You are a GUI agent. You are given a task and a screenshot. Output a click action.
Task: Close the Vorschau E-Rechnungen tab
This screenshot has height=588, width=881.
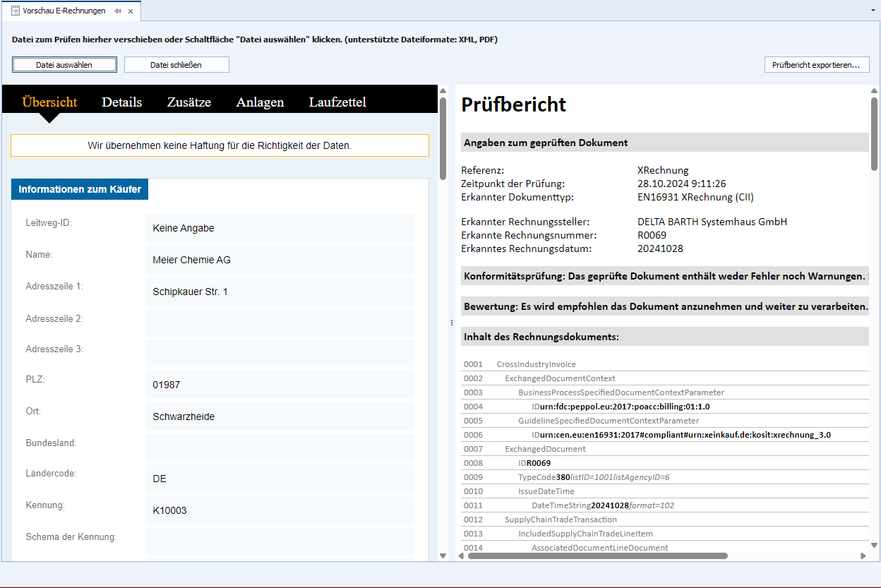pyautogui.click(x=131, y=11)
